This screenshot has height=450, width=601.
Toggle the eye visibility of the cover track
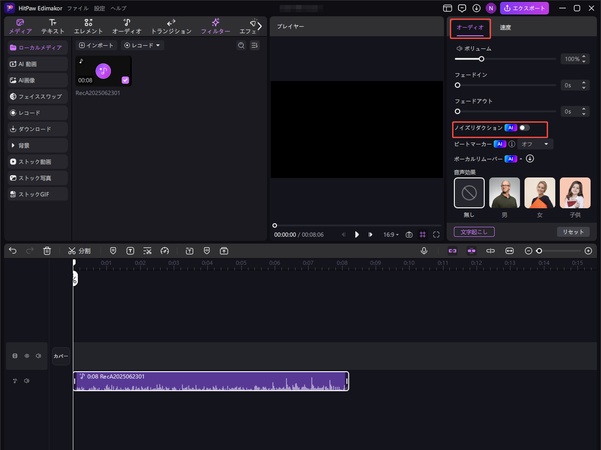tap(27, 356)
